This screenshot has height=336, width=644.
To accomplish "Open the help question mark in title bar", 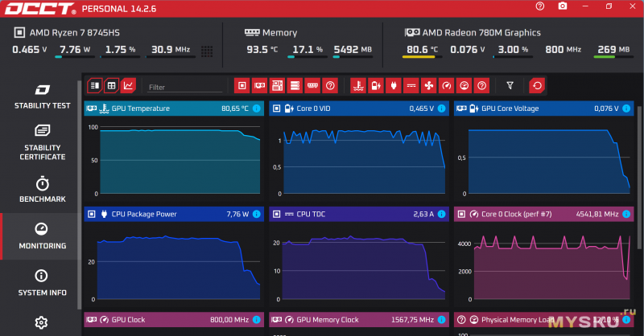I will [x=540, y=6].
